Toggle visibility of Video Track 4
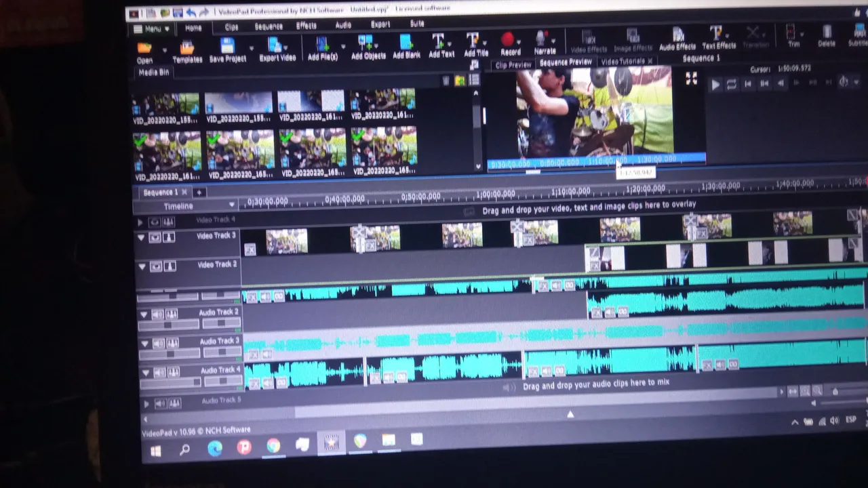This screenshot has width=868, height=488. (155, 222)
